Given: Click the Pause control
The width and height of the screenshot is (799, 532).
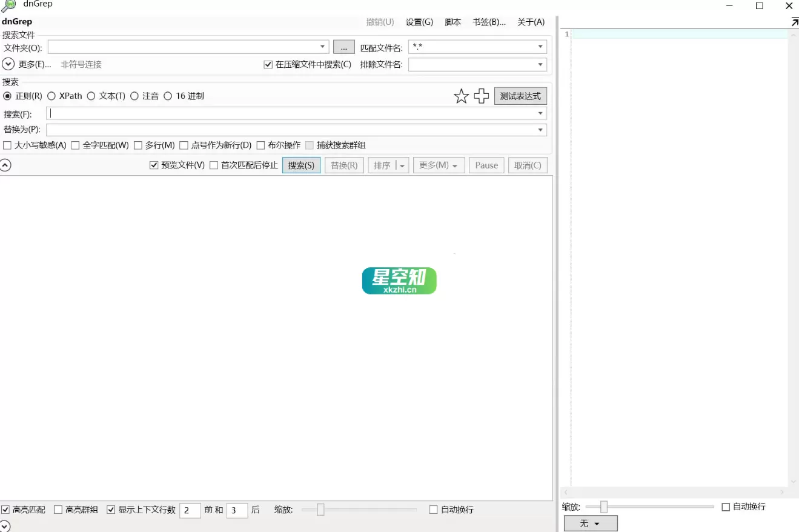Looking at the screenshot, I should [x=486, y=165].
